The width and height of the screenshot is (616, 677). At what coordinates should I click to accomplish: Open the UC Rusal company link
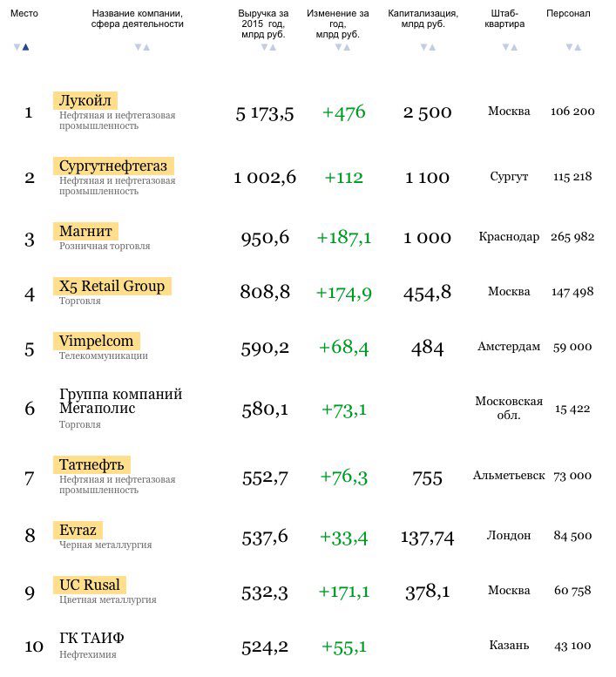(90, 585)
